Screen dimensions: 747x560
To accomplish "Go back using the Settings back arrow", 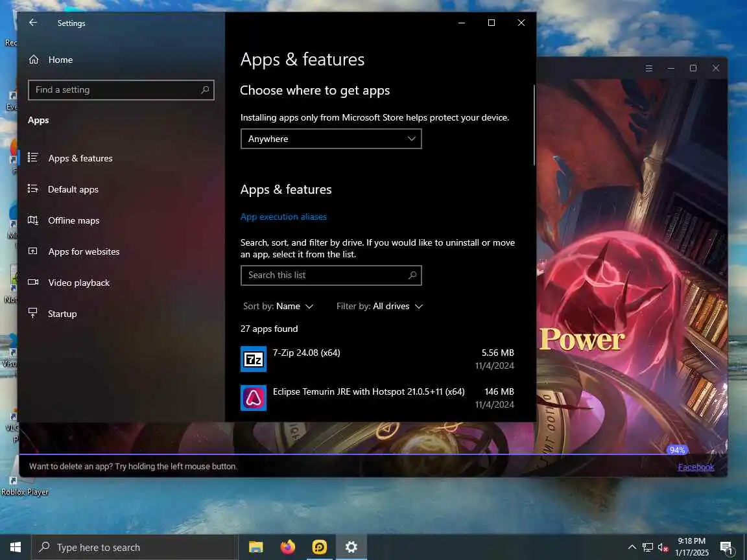I will coord(33,23).
